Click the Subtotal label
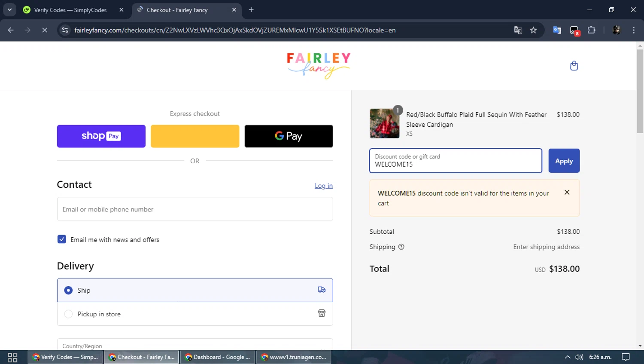 (382, 231)
